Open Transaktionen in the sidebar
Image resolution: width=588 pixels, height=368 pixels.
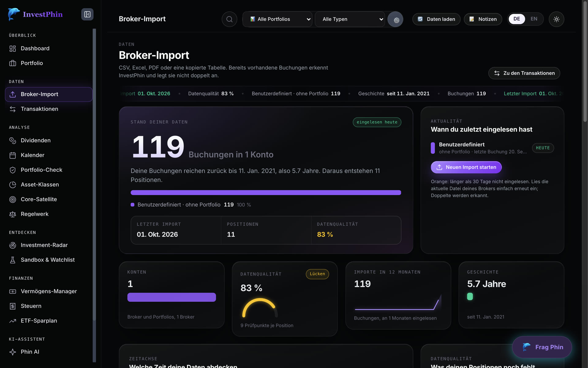pyautogui.click(x=49, y=109)
